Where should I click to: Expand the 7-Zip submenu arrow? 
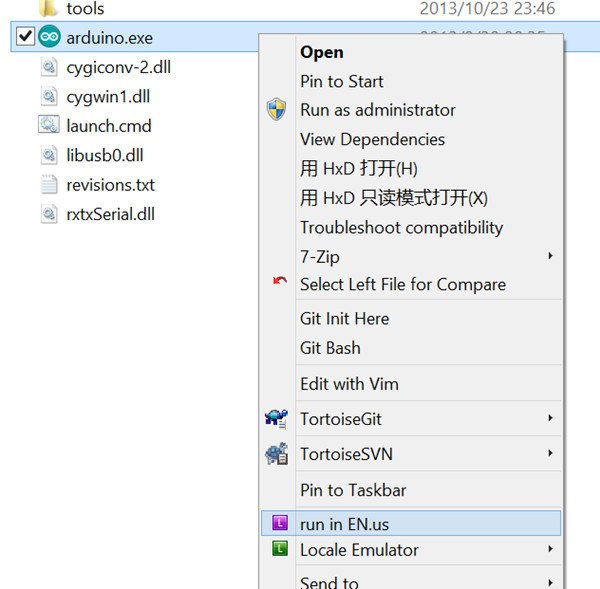(550, 256)
